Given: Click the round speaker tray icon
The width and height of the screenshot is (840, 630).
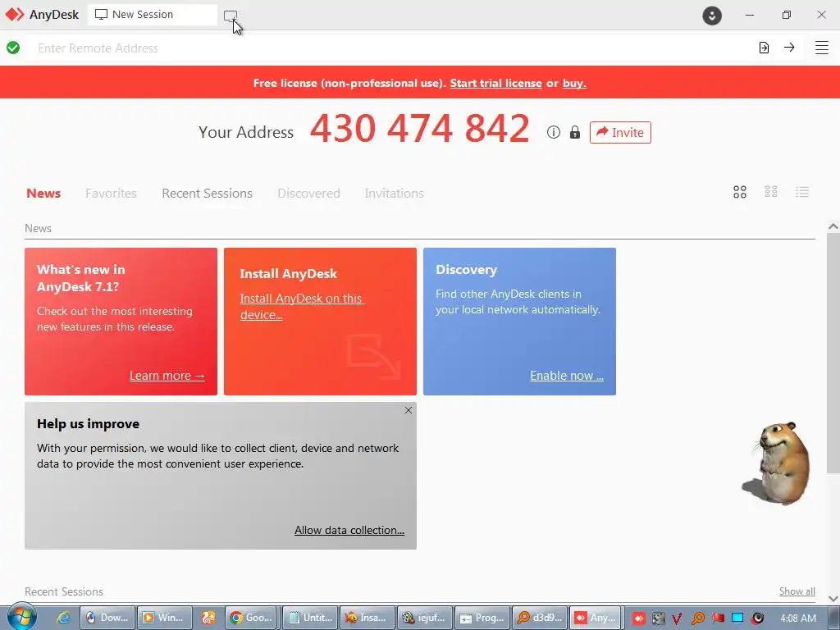Looking at the screenshot, I should point(757,619).
